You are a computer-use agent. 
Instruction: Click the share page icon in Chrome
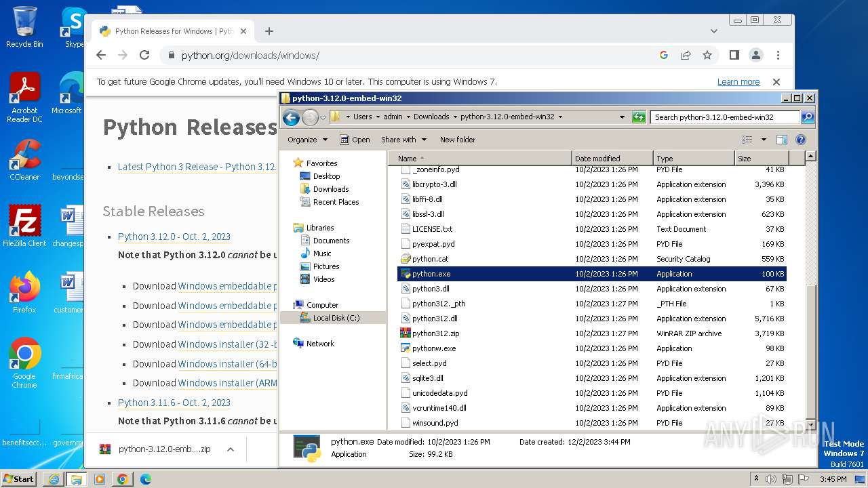[x=686, y=56]
